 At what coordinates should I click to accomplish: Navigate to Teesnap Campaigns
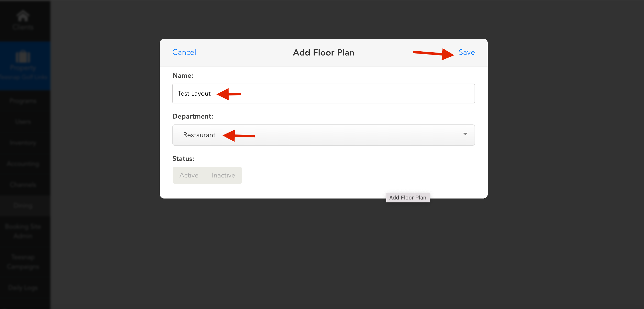click(x=23, y=262)
